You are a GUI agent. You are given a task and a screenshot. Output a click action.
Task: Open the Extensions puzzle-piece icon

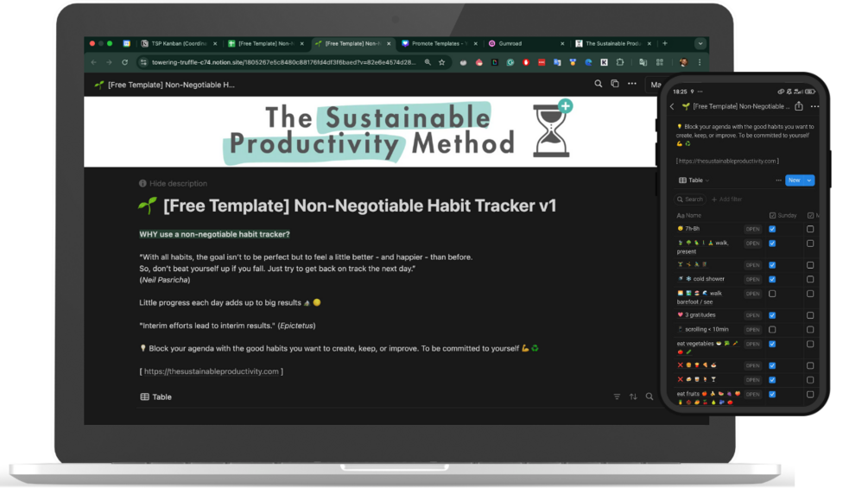[x=620, y=62]
